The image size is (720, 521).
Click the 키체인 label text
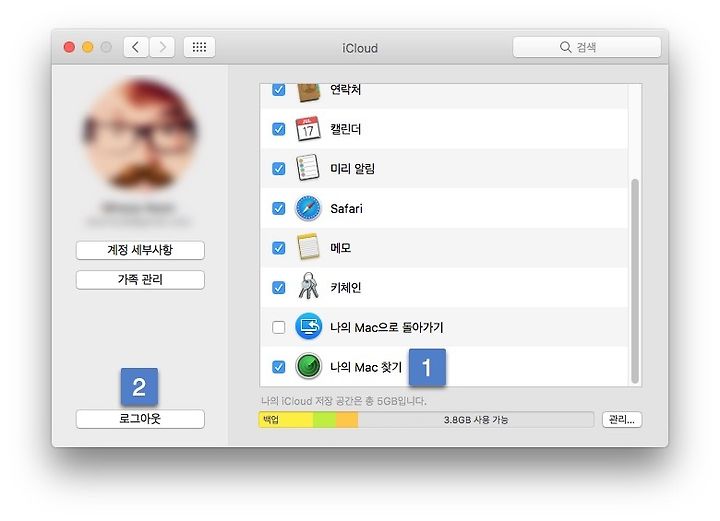click(346, 287)
